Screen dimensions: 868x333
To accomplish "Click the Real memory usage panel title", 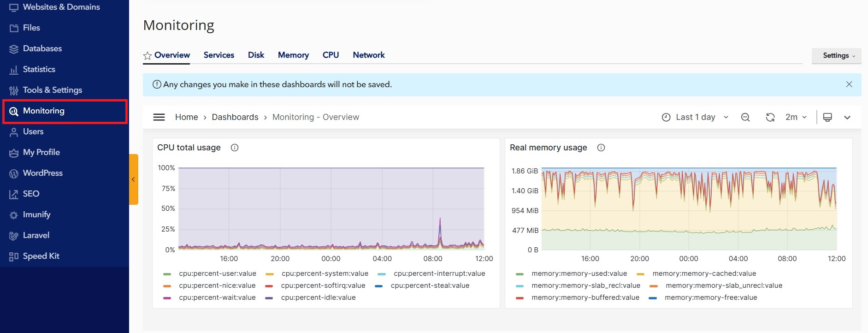I will click(549, 148).
